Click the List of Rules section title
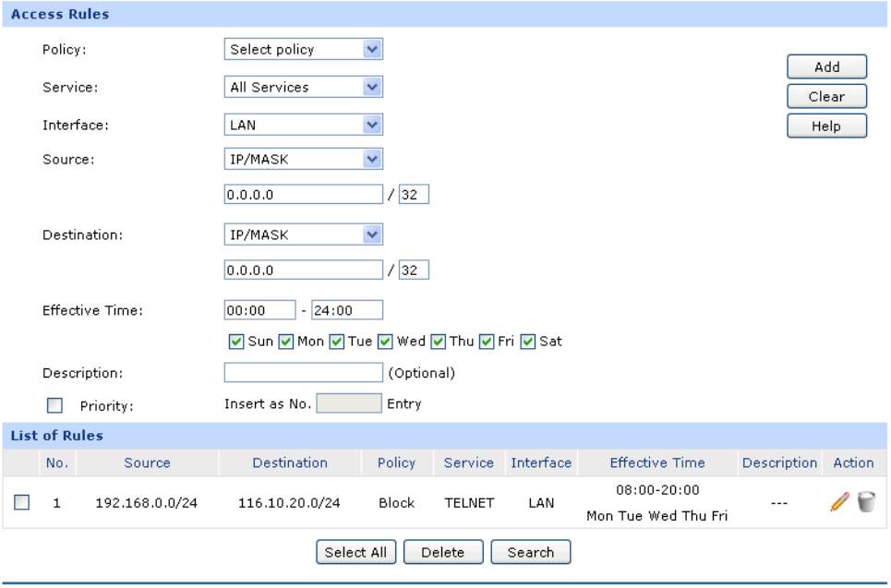 57,436
